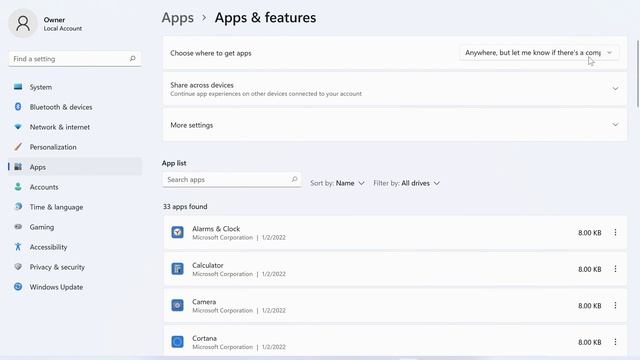The image size is (640, 360).
Task: Open more options for Camera
Action: 615,305
